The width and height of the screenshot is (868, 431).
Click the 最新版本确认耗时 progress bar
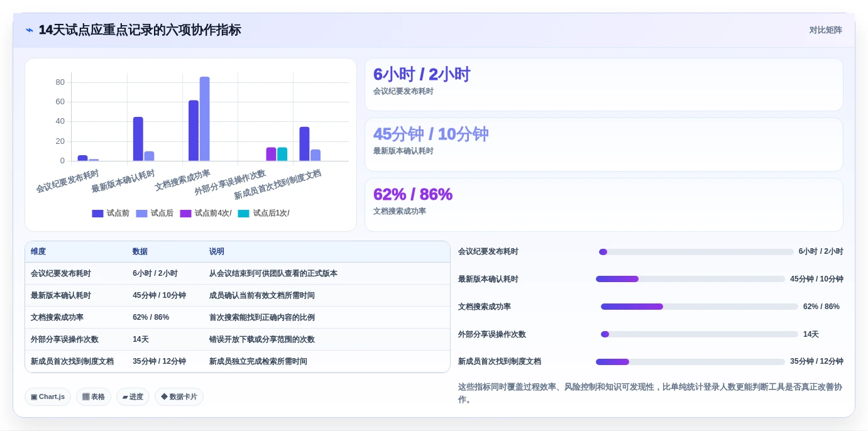point(691,279)
